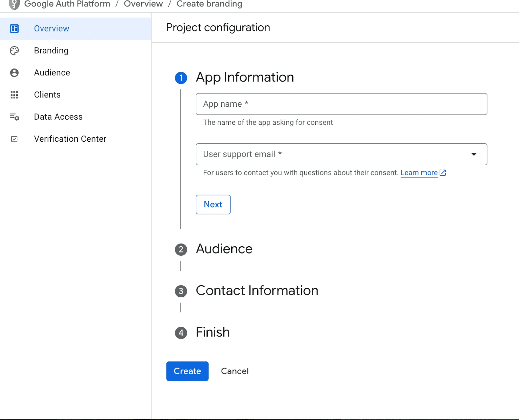
Task: Expand step 3 Contact Information heading
Action: [257, 291]
